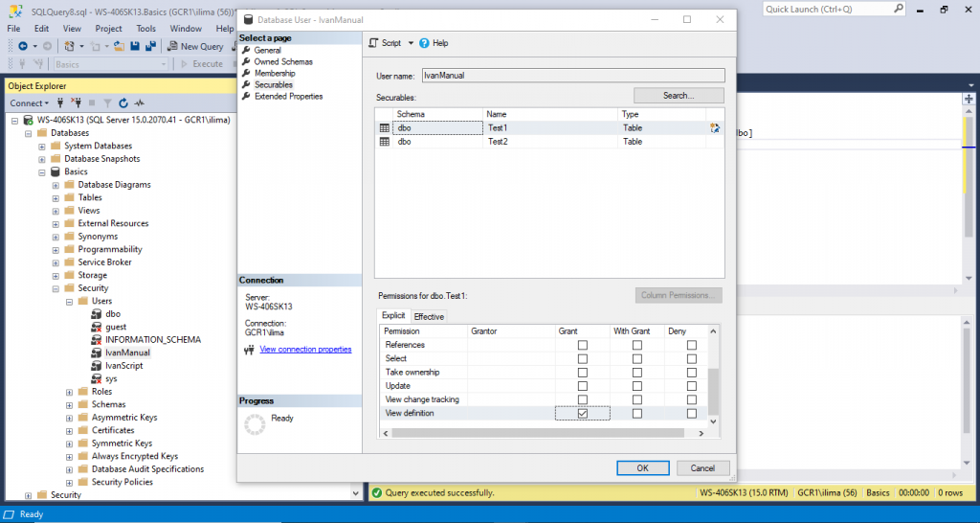Click the Quick Launch search magnifier icon

click(898, 8)
